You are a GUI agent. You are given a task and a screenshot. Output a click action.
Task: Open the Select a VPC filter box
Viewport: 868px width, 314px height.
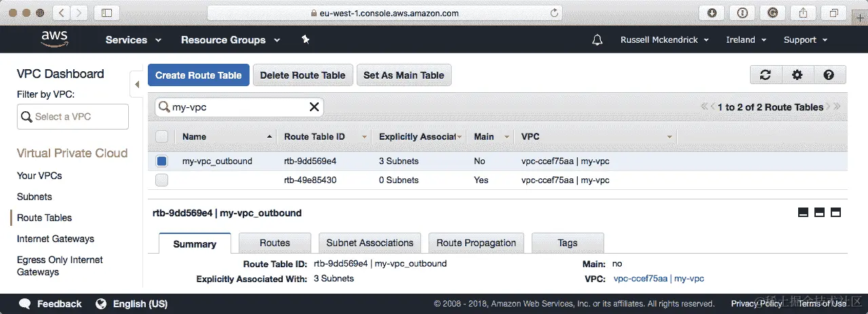(x=73, y=117)
